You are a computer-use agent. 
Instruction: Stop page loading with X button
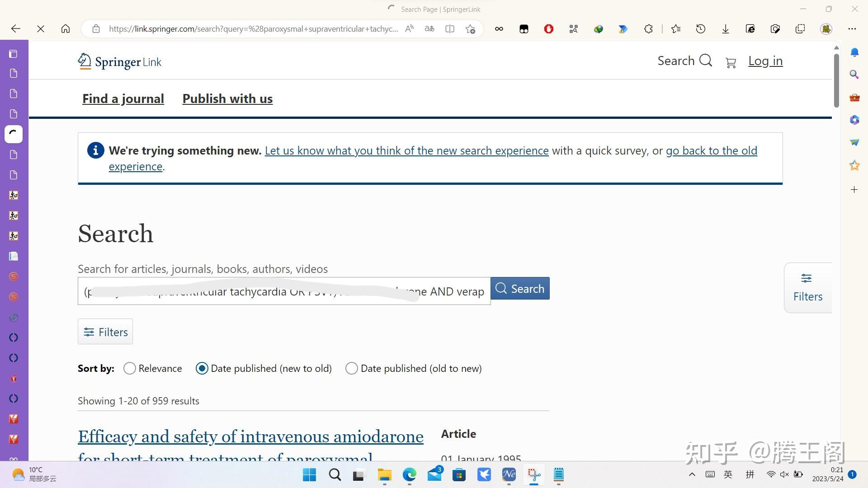pos(41,29)
